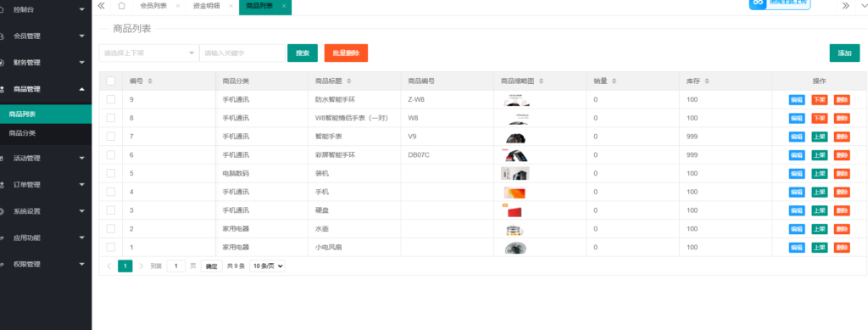Open 商品列表 in the sidebar submenu
Screen dimensions: 868x330
coord(46,114)
